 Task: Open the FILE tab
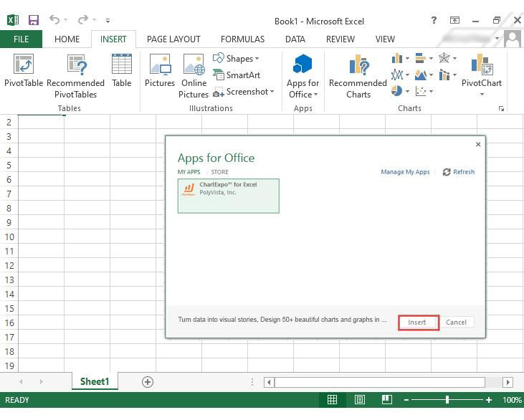coord(21,39)
